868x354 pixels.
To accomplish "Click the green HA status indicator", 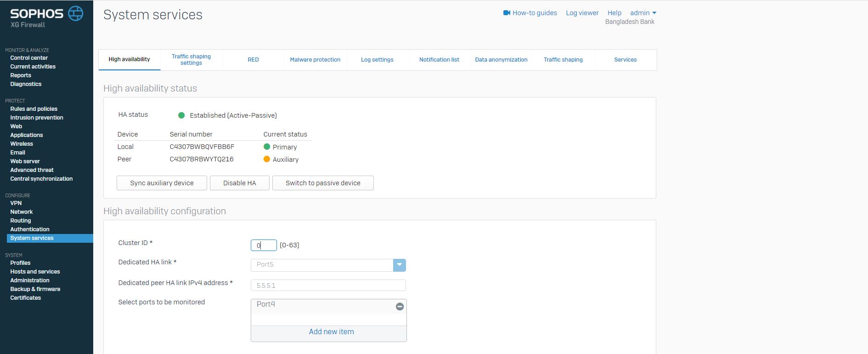I will tap(181, 115).
